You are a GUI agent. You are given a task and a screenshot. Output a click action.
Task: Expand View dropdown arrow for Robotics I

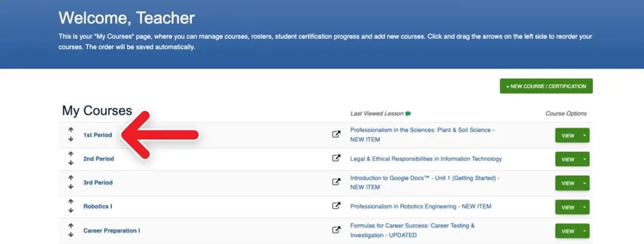coord(585,207)
